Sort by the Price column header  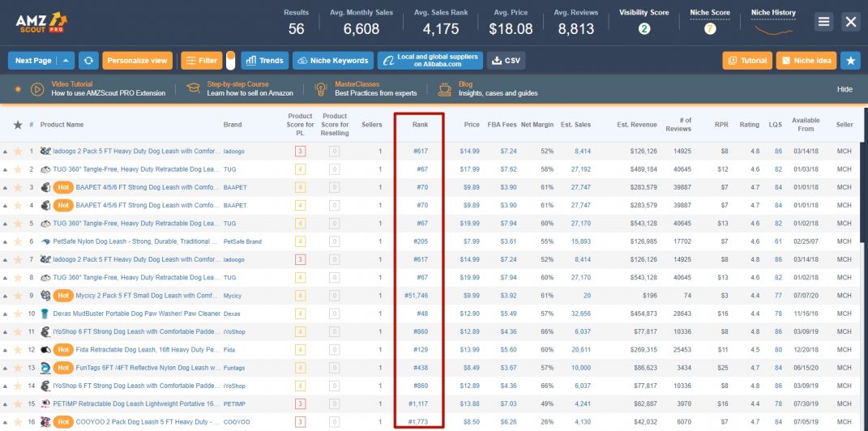472,125
